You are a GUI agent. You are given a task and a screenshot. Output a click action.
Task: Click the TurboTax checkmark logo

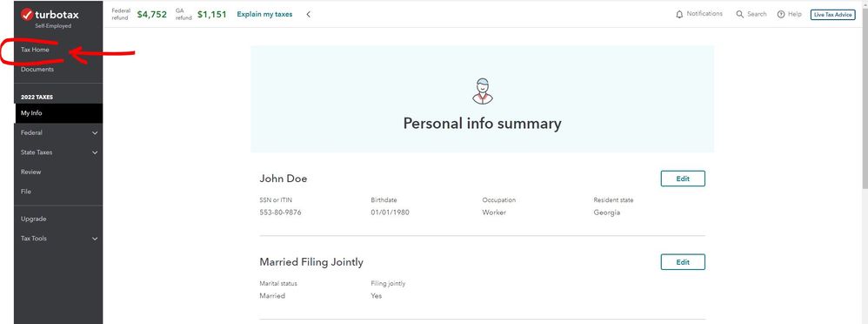[x=27, y=15]
